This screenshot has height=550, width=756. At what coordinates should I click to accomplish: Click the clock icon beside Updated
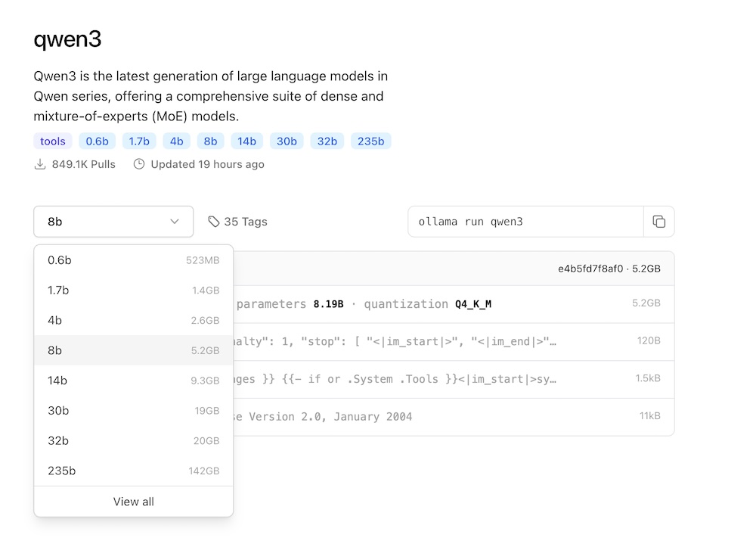click(x=139, y=164)
